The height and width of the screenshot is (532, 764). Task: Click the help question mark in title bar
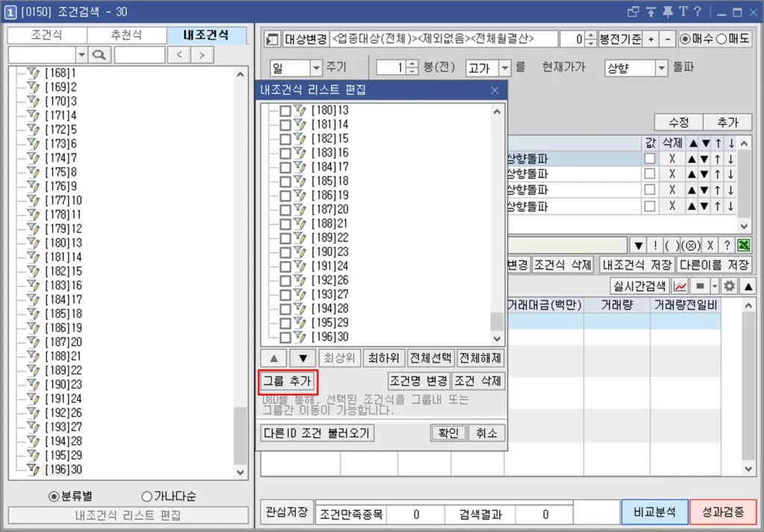coord(698,12)
